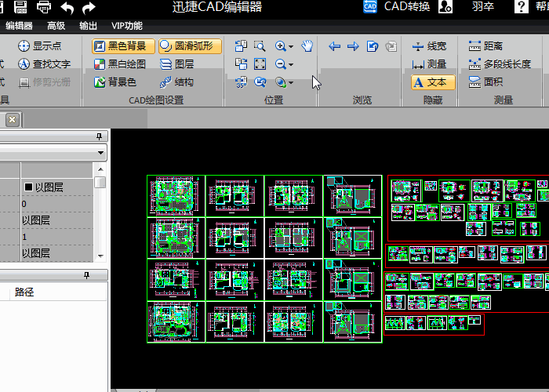Viewport: 549px width, 392px height.
Task: Click the rotate 35 degrees icon
Action: (x=241, y=82)
